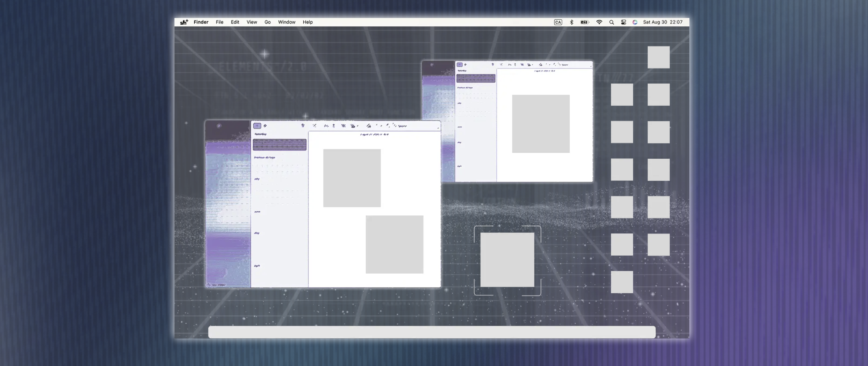Open the Window menu
The height and width of the screenshot is (366, 868).
(287, 22)
